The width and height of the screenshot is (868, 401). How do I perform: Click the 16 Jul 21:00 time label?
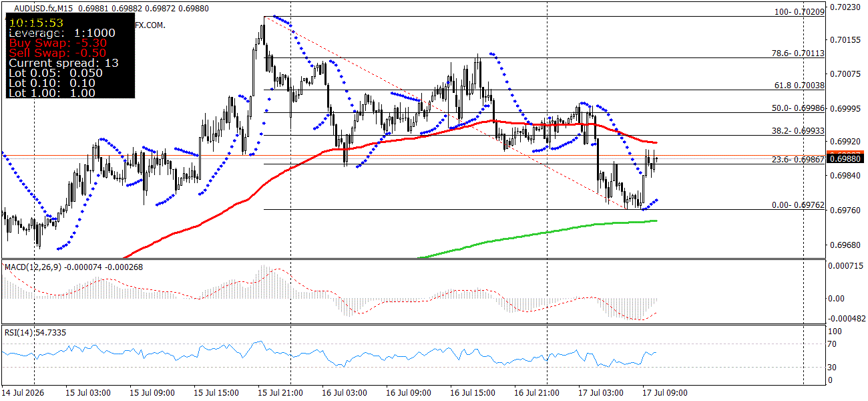[x=538, y=393]
